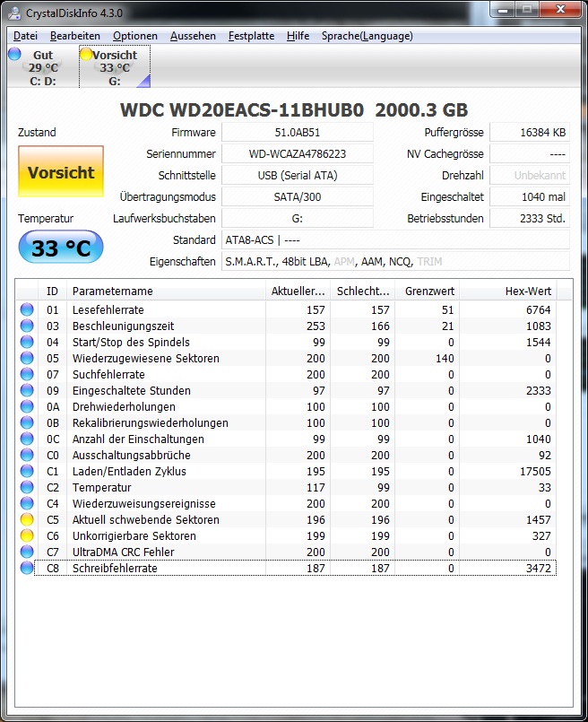Open the Bearbeiten menu
The image size is (588, 722).
click(x=75, y=36)
